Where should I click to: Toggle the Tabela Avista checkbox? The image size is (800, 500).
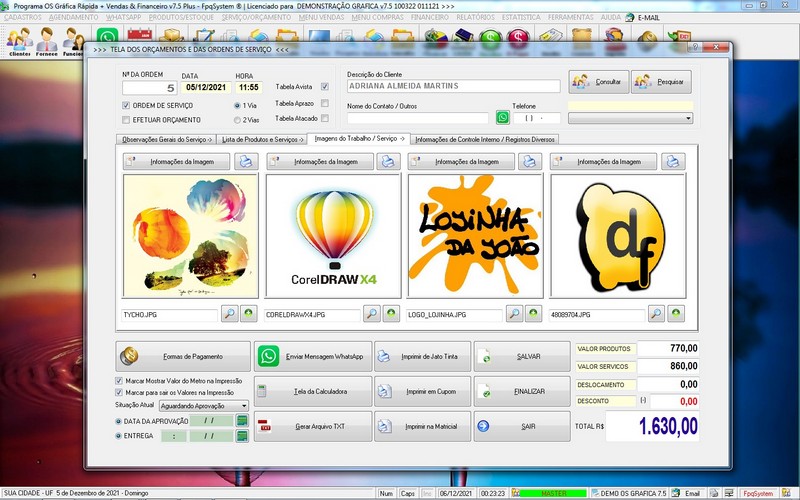pyautogui.click(x=325, y=87)
